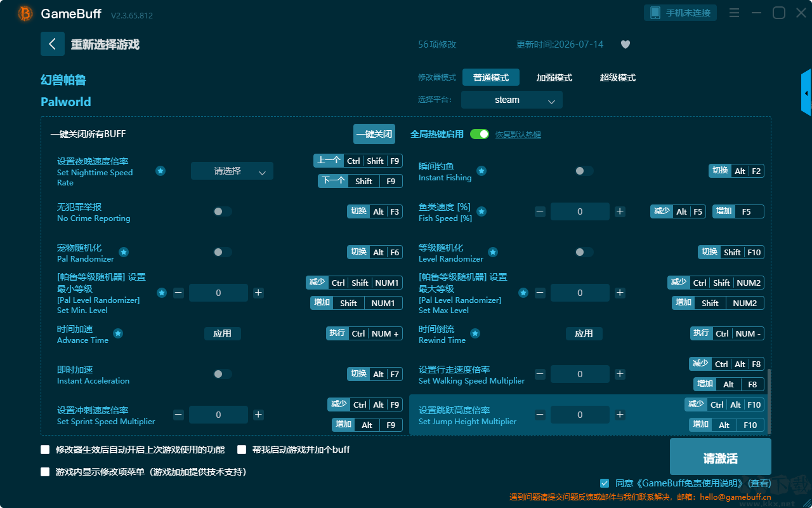Viewport: 812px width, 508px height.
Task: Open Nighttime Speed Rate 请选择 dropdown
Action: 232,171
